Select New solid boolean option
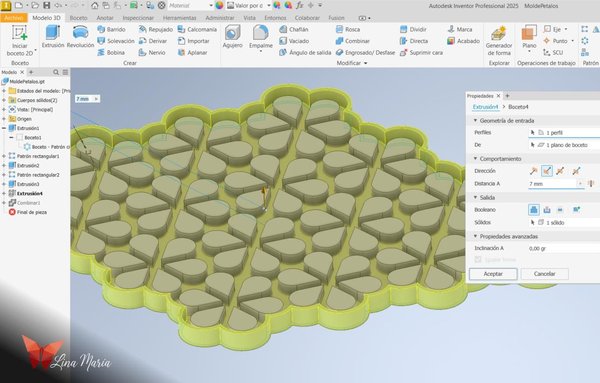The width and height of the screenshot is (600, 383). click(576, 210)
